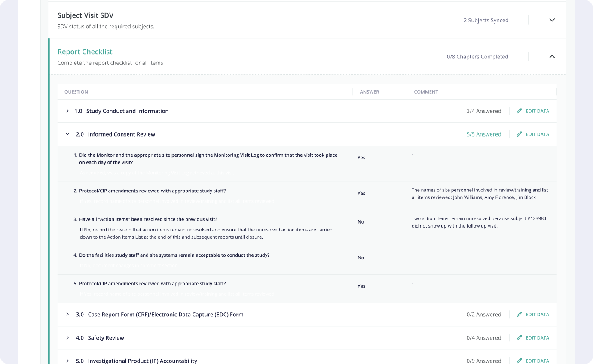Click EDIT DATA text for Safety Review
The height and width of the screenshot is (364, 593).
tap(537, 338)
